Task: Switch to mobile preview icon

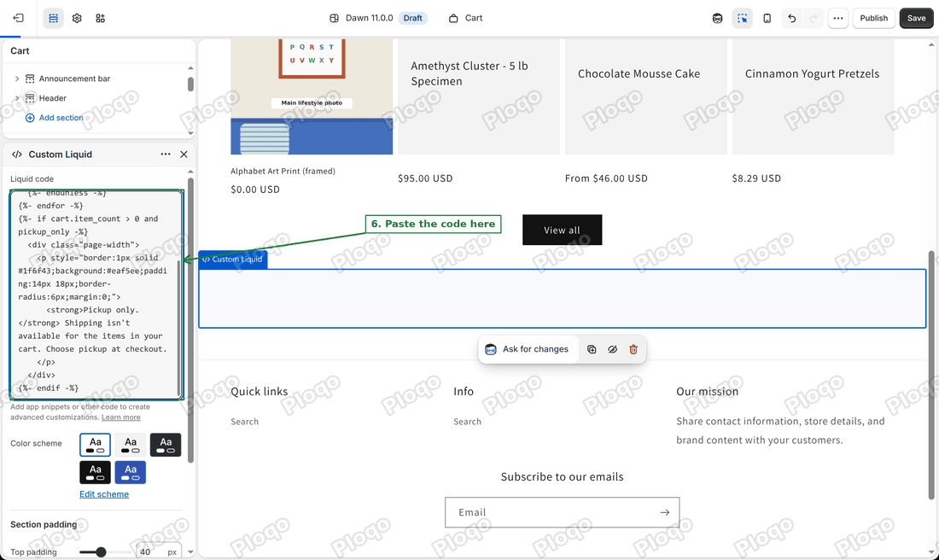Action: [x=767, y=18]
